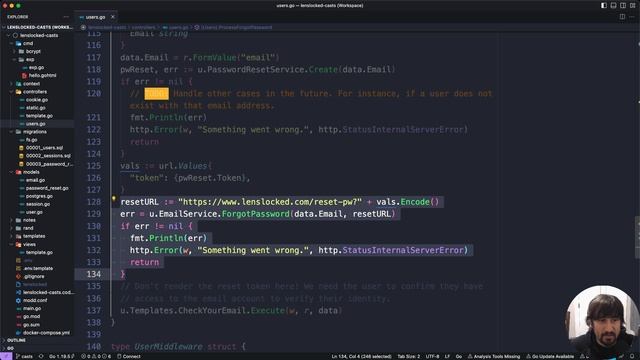Click Analysis Tools Missing warning
Image resolution: width=640 pixels, height=360 pixels.
pyautogui.click(x=494, y=356)
